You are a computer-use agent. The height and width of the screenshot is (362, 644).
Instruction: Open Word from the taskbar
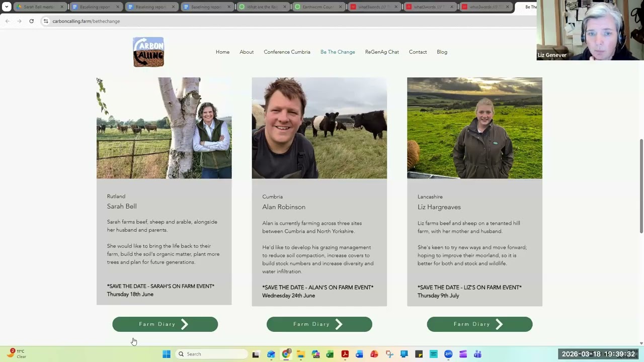[359, 354]
